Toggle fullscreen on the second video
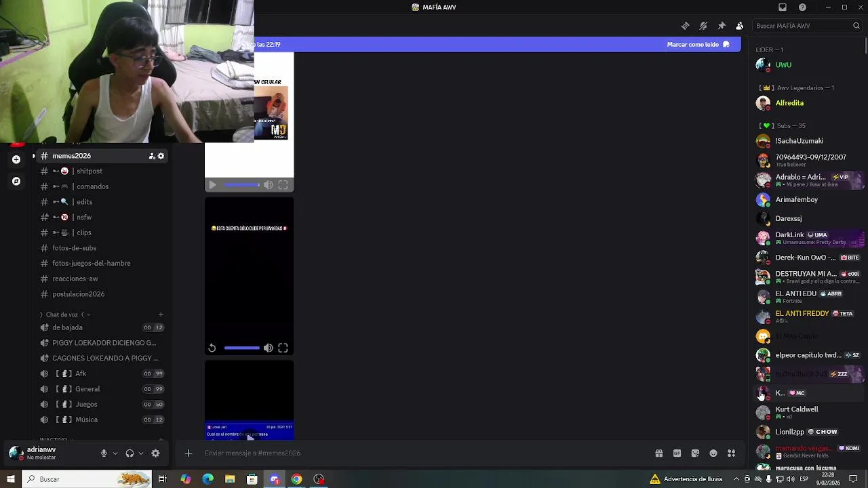This screenshot has height=488, width=868. click(283, 348)
